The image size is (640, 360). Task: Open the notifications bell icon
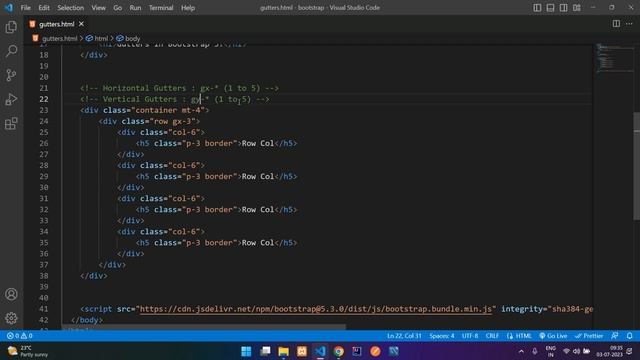click(629, 336)
